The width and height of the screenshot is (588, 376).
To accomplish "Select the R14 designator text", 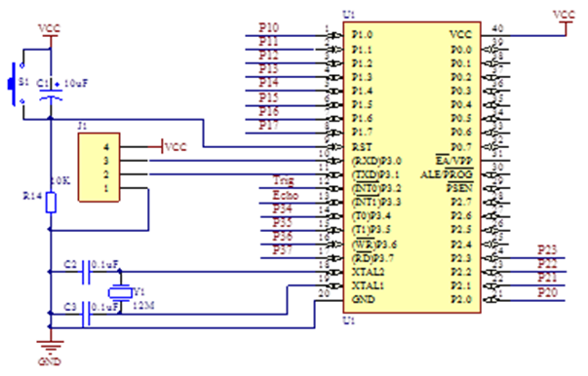I will click(32, 196).
